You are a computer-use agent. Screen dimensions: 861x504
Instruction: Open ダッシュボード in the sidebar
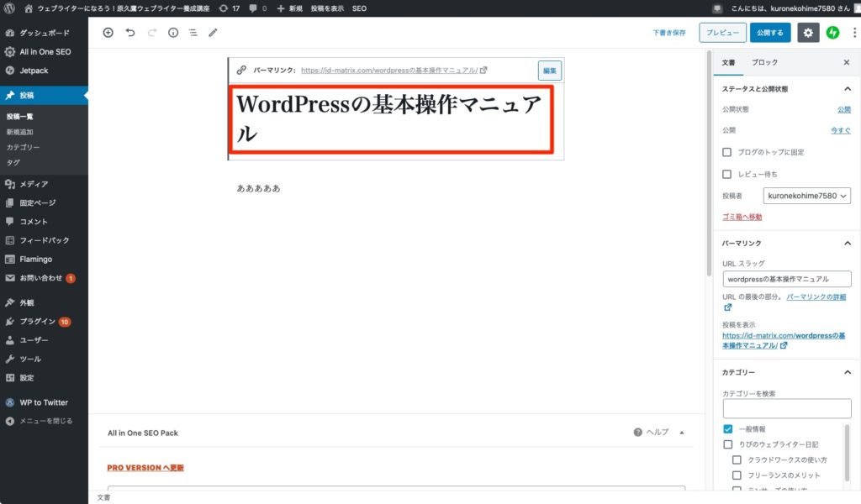(x=44, y=33)
